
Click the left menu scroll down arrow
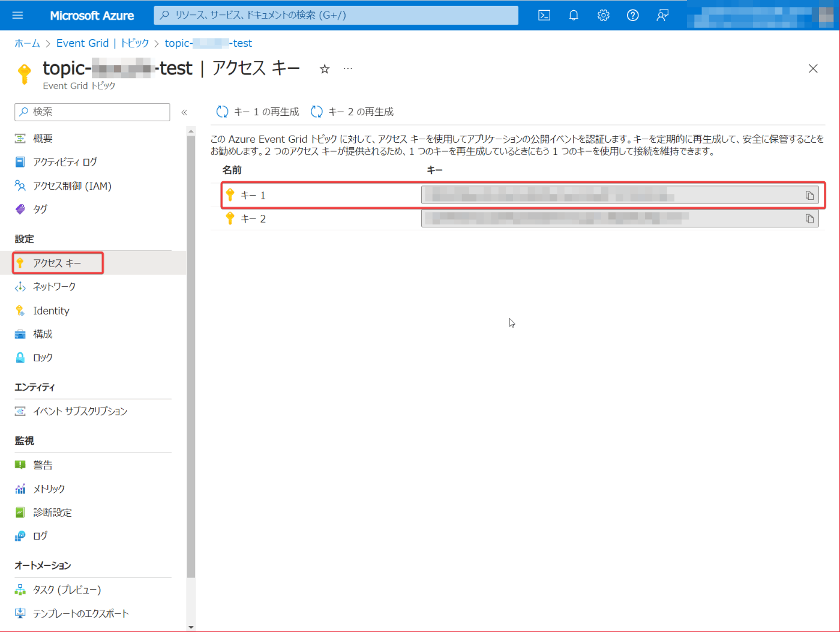pos(191,627)
